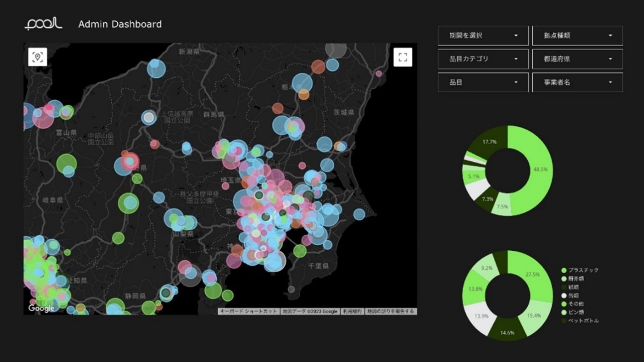Click the その他 legend marker
Image resolution: width=644 pixels, height=362 pixels.
[x=564, y=304]
